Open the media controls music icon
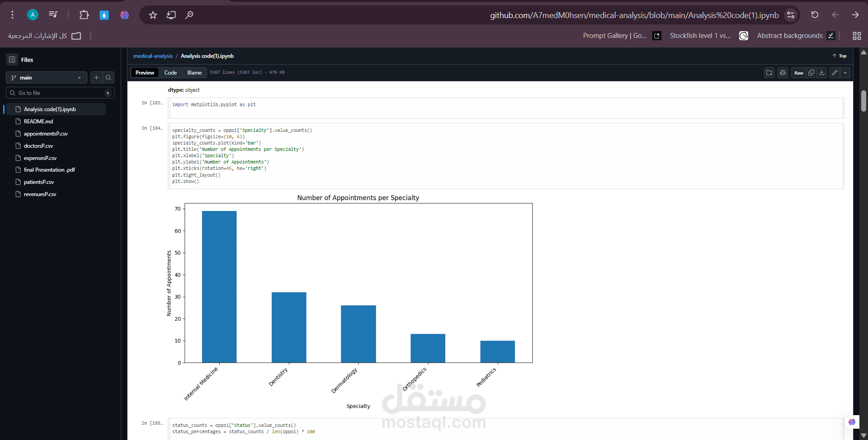Viewport: 868px width, 440px height. [x=53, y=15]
